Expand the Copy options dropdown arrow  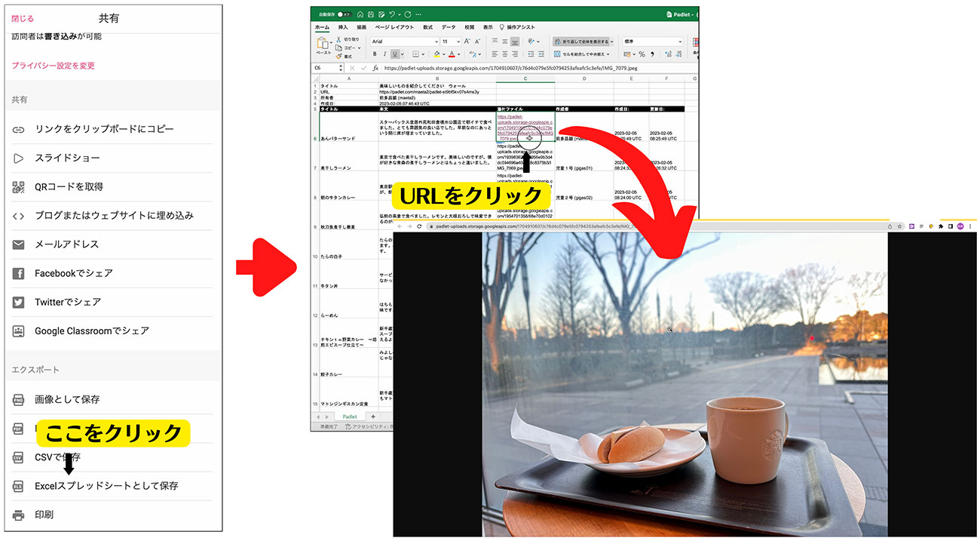[360, 48]
